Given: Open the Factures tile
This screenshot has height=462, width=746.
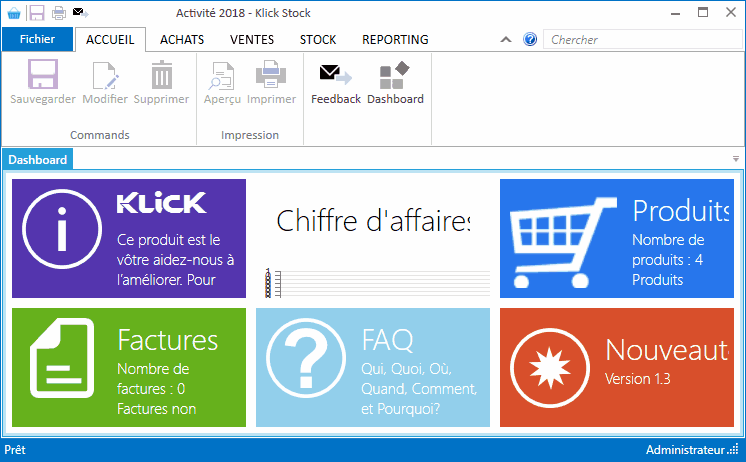Looking at the screenshot, I should coord(128,367).
